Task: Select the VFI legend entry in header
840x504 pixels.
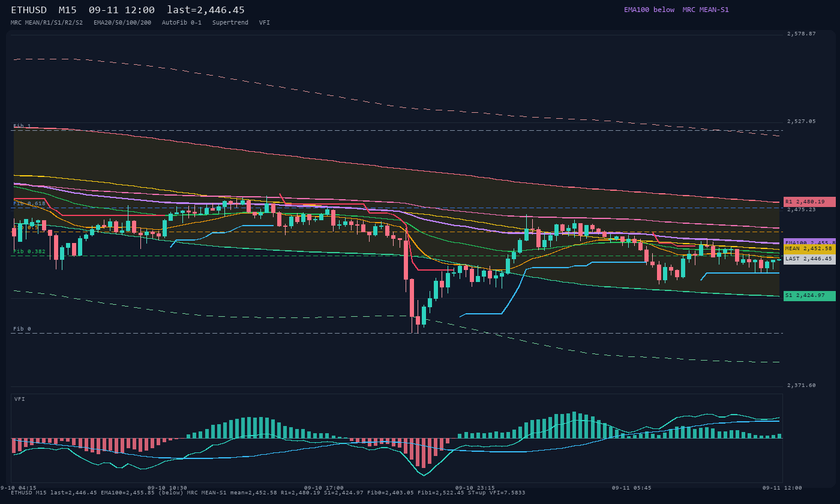Action: point(265,22)
